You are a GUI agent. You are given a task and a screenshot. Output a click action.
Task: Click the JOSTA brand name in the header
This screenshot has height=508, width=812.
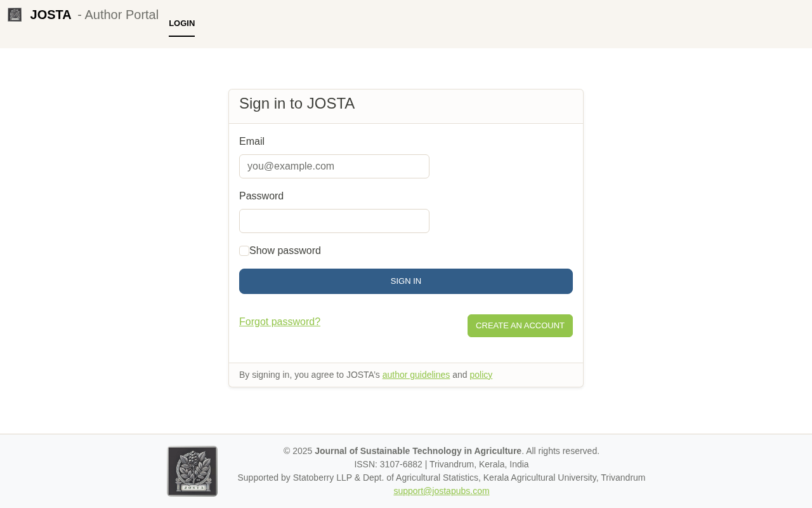pyautogui.click(x=51, y=15)
